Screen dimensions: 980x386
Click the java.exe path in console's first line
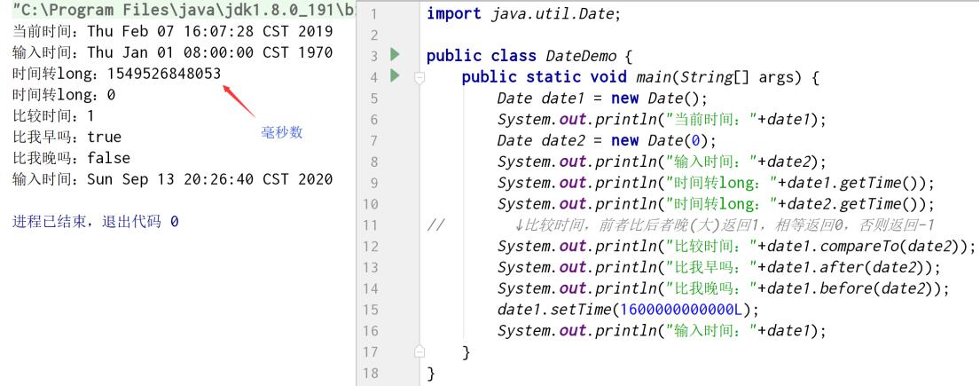pos(173,12)
